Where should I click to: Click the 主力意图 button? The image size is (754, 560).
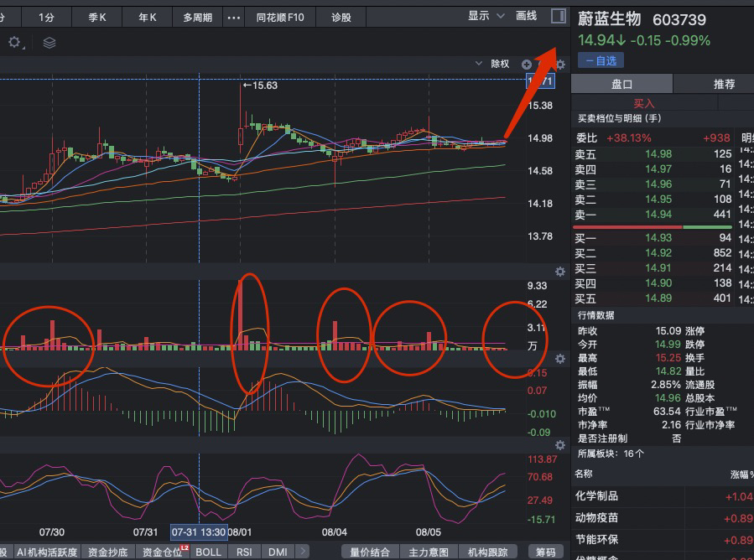428,552
